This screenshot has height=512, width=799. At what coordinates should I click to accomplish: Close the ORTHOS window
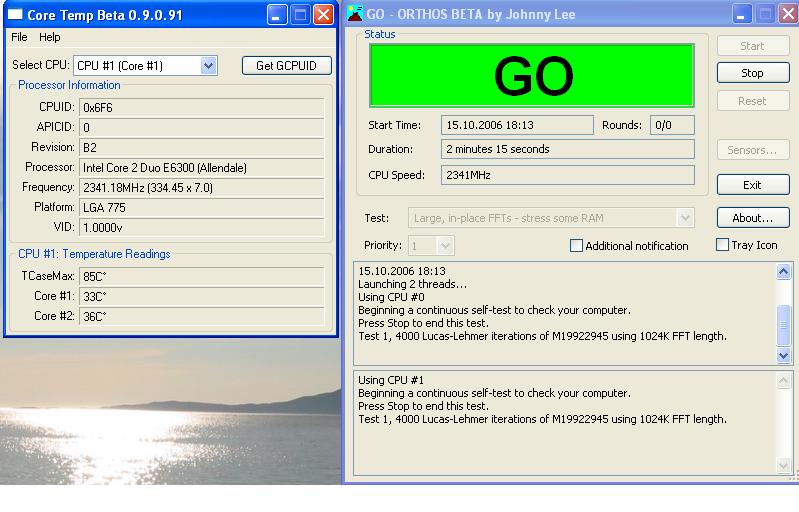pos(788,14)
